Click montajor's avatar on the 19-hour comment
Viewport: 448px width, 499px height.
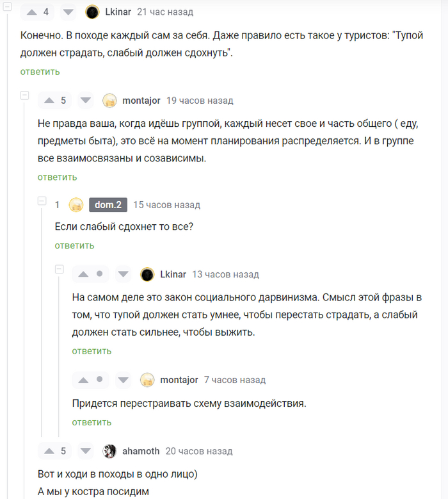[110, 101]
